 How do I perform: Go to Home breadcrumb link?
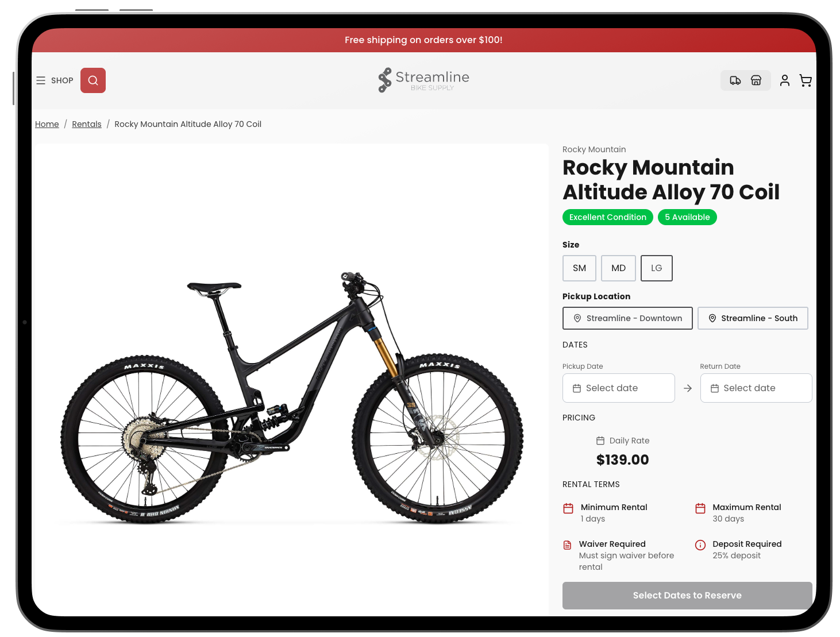[47, 124]
